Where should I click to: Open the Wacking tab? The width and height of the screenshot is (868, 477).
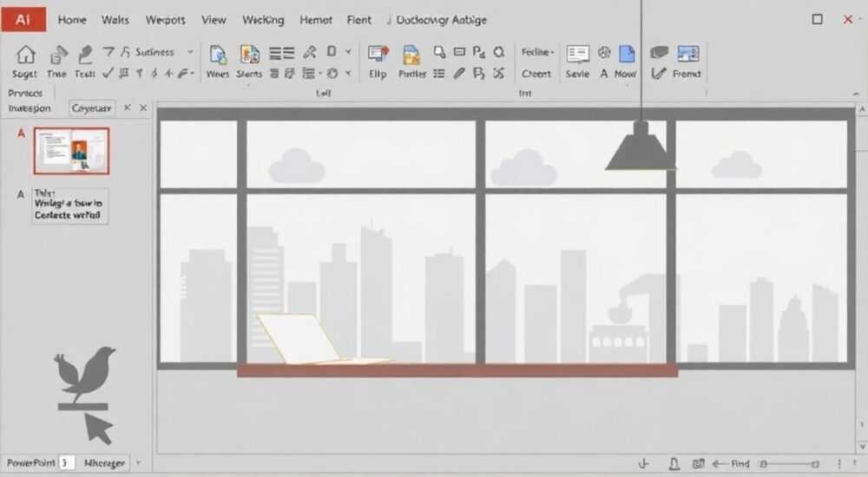point(263,20)
